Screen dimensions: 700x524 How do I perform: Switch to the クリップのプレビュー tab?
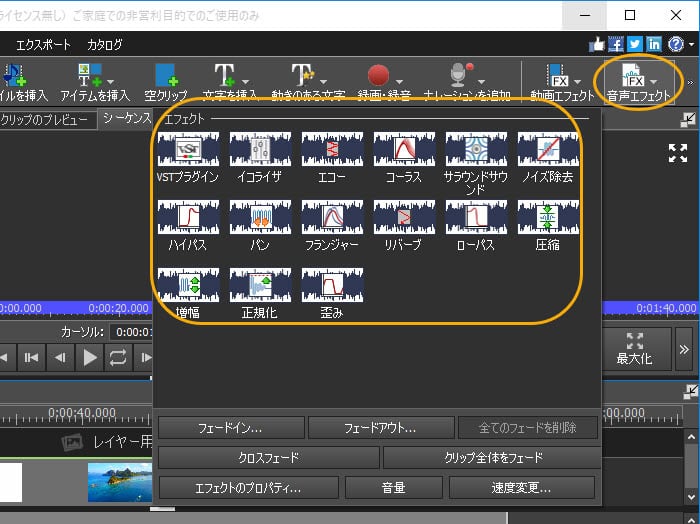[x=46, y=119]
